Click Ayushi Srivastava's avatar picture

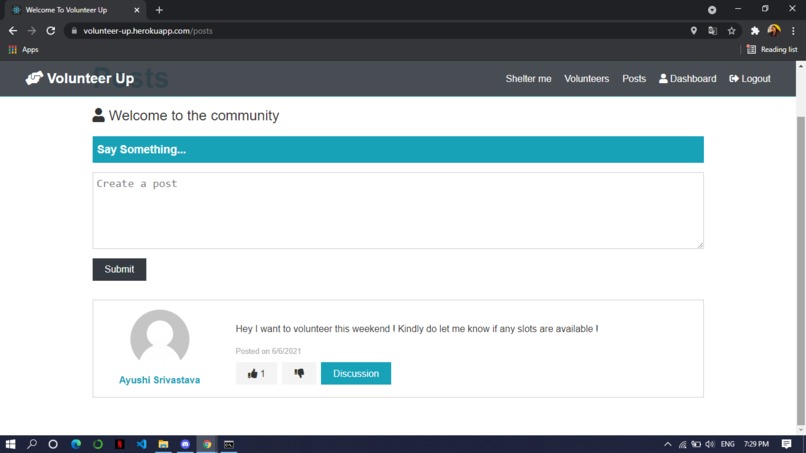pyautogui.click(x=160, y=338)
